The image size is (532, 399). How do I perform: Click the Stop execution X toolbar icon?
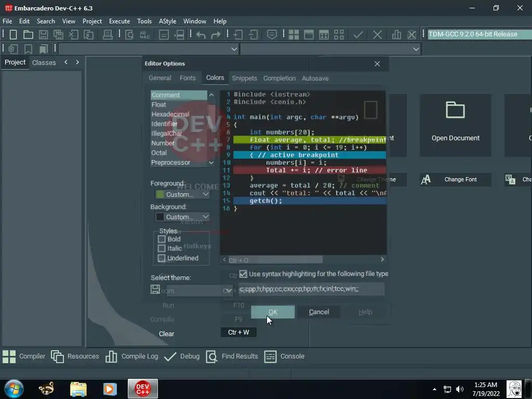click(377, 35)
